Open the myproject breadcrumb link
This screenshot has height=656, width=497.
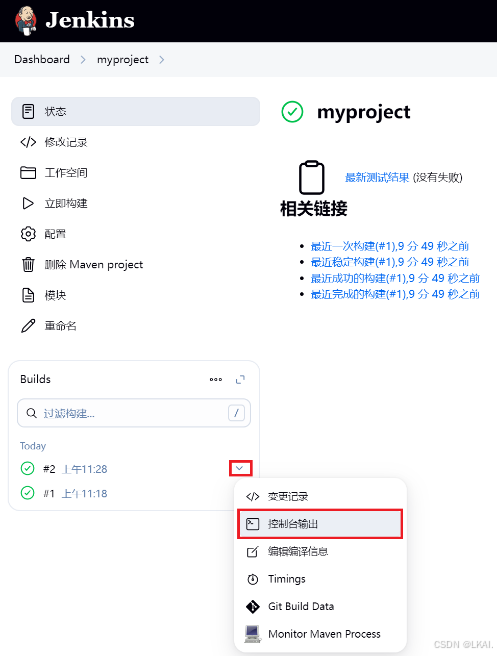click(123, 59)
